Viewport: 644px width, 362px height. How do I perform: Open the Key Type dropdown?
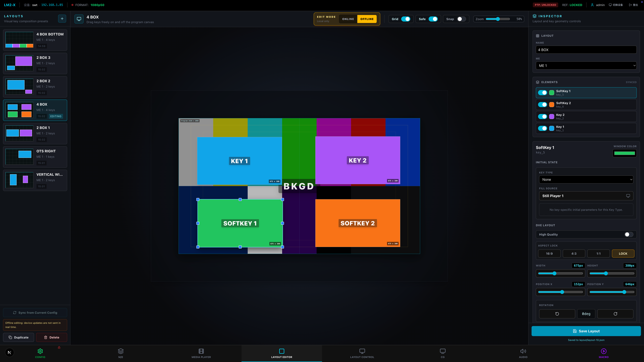click(x=586, y=180)
